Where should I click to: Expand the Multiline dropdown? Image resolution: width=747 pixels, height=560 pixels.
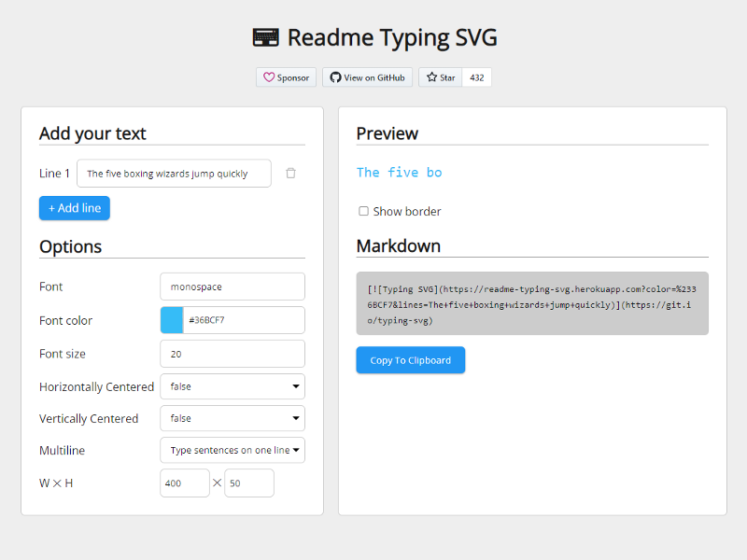click(233, 450)
